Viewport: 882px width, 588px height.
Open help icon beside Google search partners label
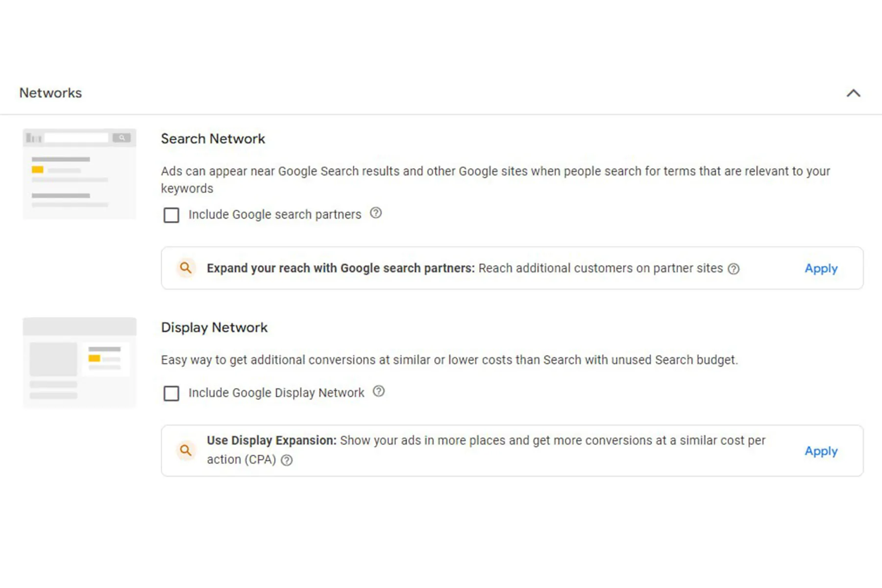[x=376, y=213]
